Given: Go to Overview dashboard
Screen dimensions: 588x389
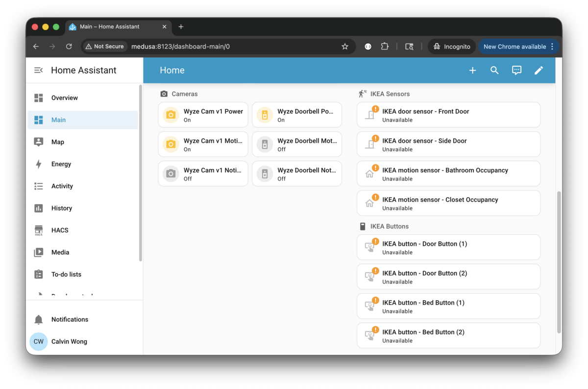Looking at the screenshot, I should coord(64,98).
